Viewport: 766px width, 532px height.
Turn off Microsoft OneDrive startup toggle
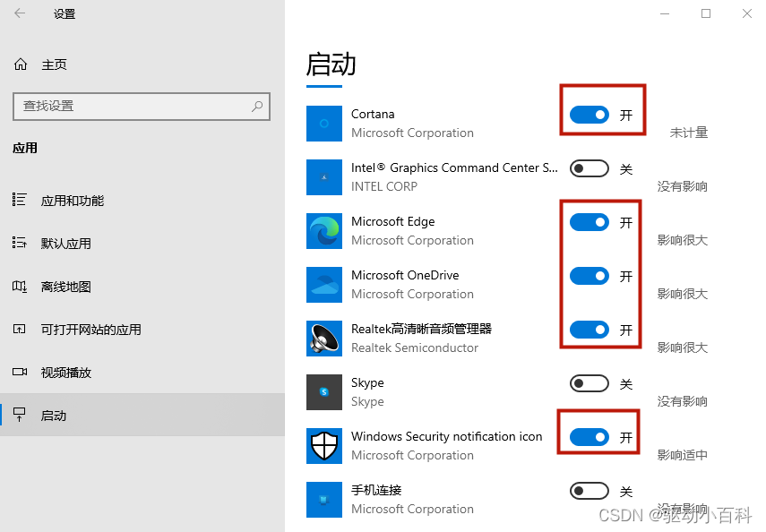590,276
